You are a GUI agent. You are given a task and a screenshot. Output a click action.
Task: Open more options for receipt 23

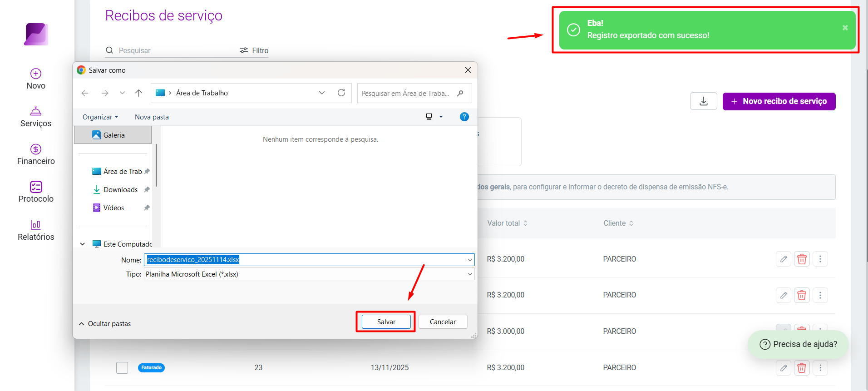click(820, 368)
